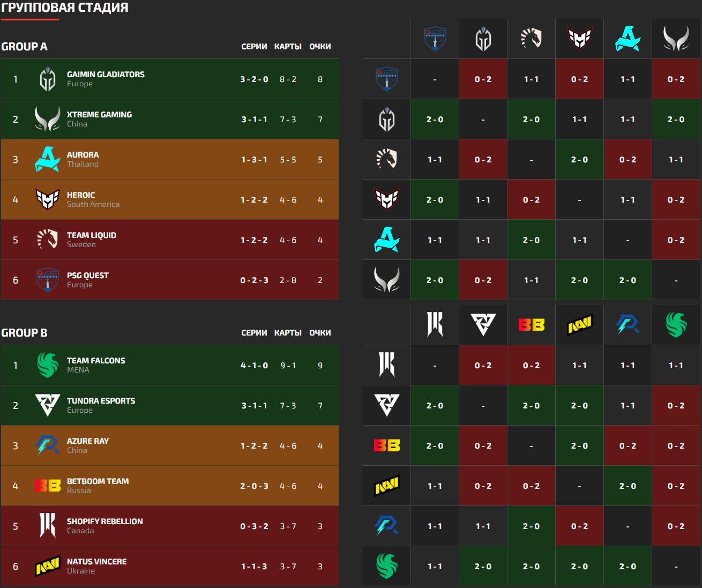Open the Tundra Esports team name link
Screen dimensions: 702x588
click(x=101, y=401)
